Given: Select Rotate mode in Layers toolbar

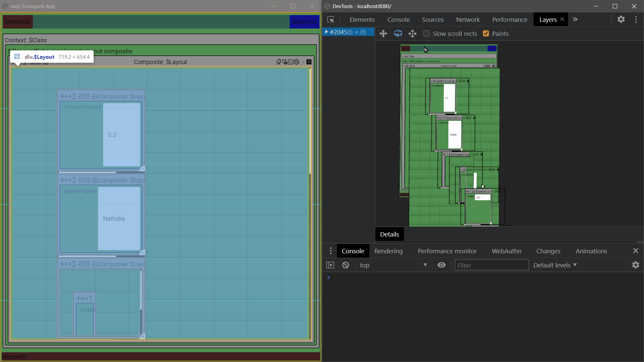Looking at the screenshot, I should pyautogui.click(x=398, y=34).
